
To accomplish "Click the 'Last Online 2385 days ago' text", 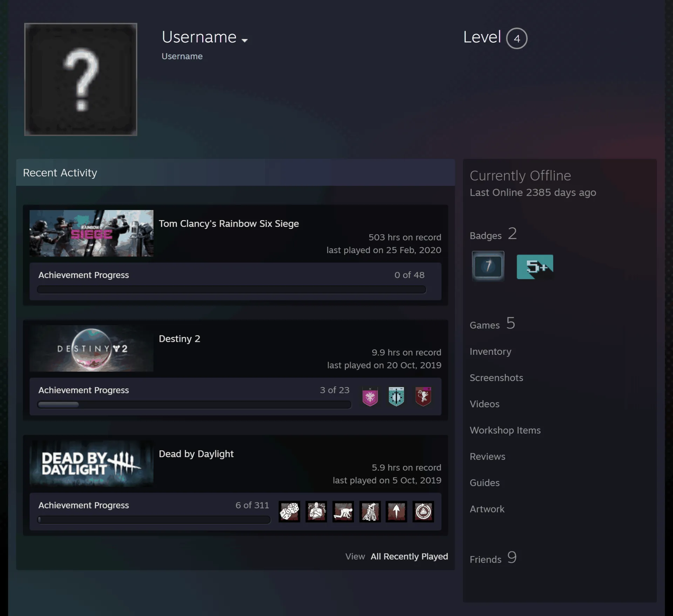I will (533, 192).
